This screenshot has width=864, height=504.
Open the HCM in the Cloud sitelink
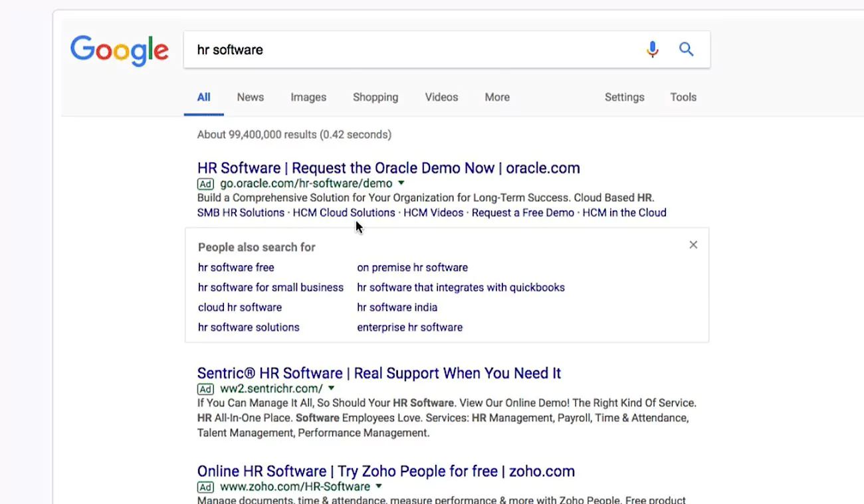625,212
